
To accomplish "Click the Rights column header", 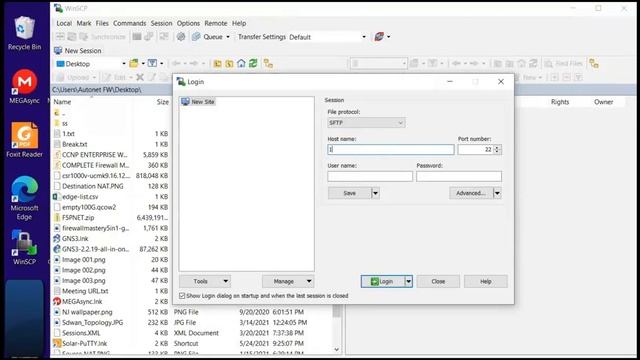I will [x=560, y=102].
